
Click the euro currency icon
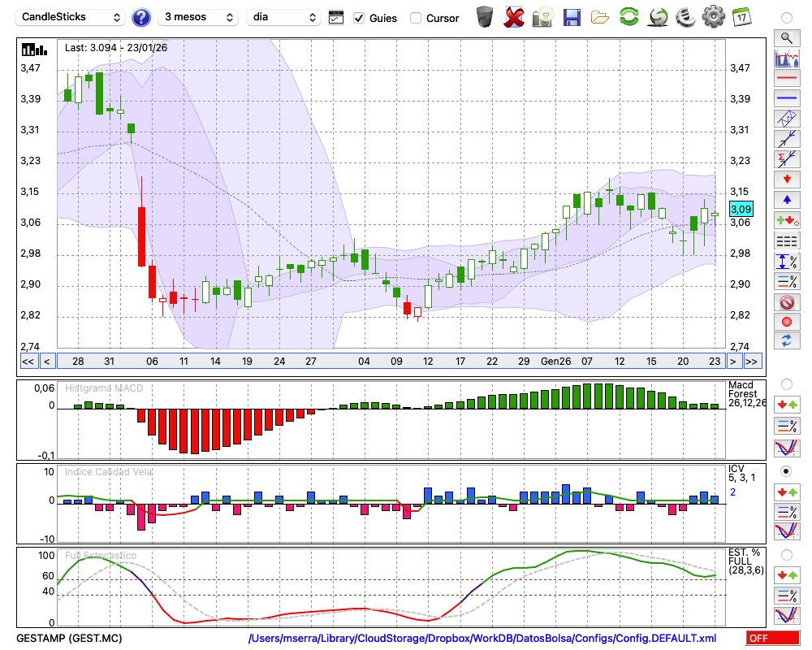tap(685, 16)
